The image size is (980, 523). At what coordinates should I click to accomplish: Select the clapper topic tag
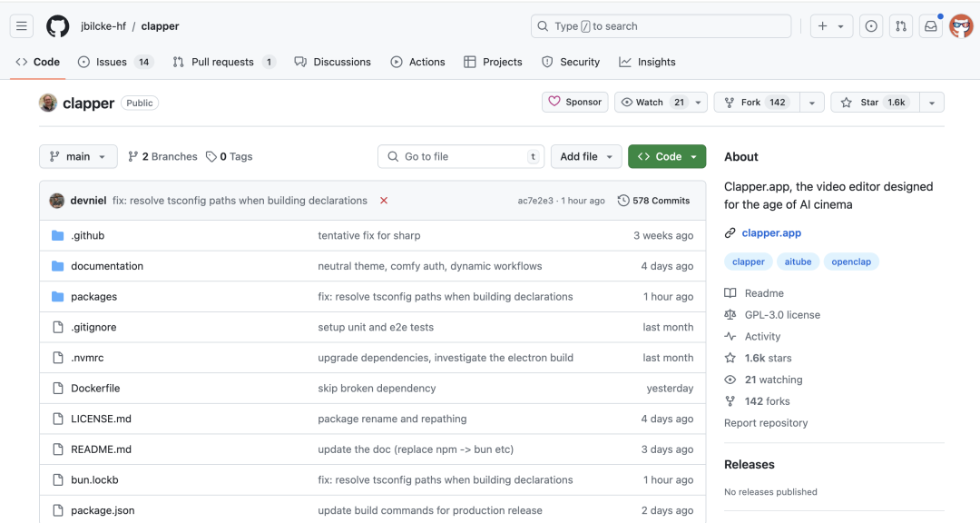pyautogui.click(x=748, y=261)
